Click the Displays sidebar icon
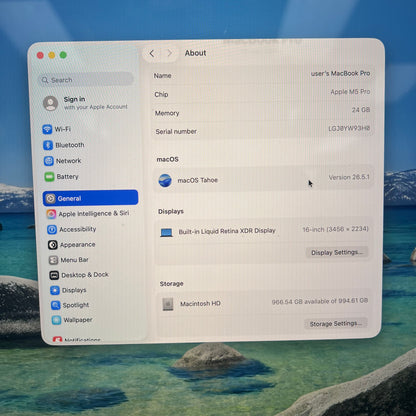Image resolution: width=416 pixels, height=416 pixels. click(x=55, y=290)
